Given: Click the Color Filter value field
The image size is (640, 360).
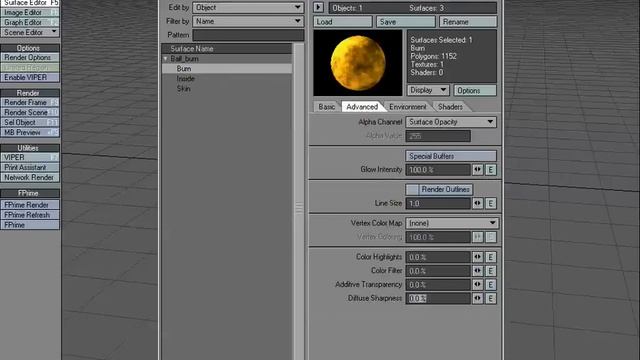Looking at the screenshot, I should tap(438, 271).
